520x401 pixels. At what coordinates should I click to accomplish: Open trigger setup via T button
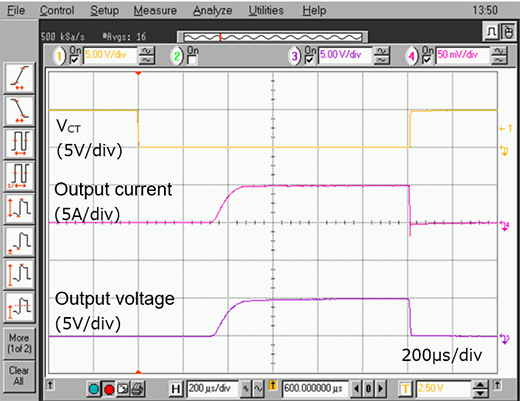[x=405, y=389]
